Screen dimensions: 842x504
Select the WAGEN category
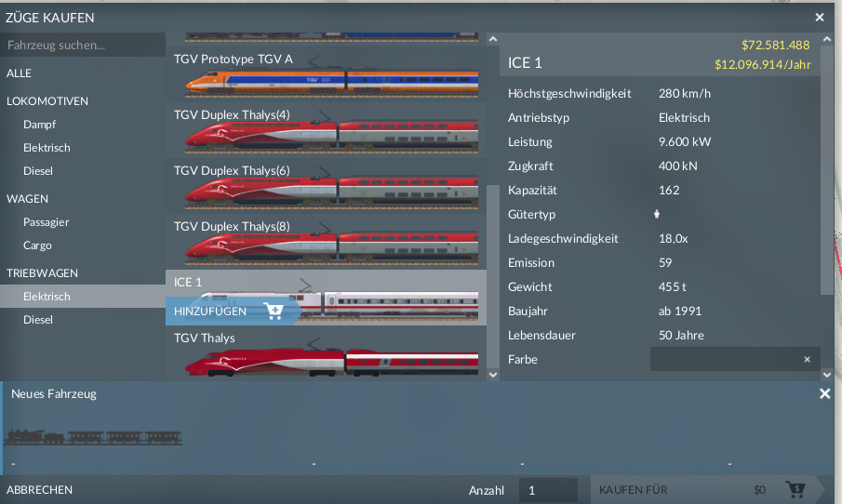(27, 199)
